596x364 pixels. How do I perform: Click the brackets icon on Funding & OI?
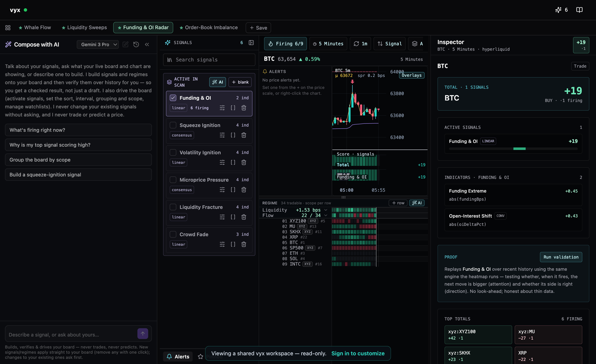(x=233, y=108)
